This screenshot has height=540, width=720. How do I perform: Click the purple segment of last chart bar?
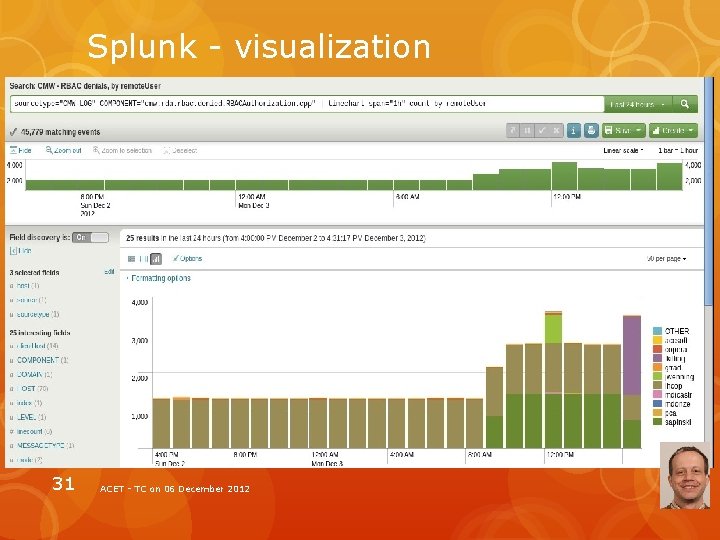pos(632,355)
